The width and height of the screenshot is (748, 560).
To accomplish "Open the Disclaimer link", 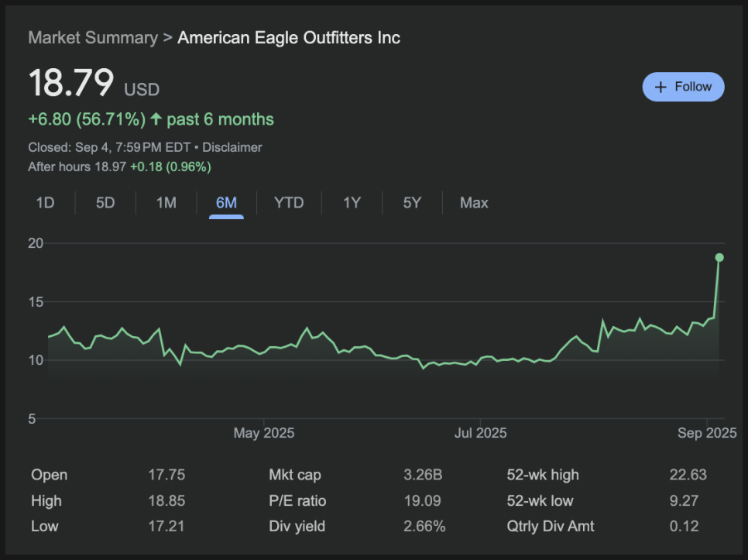I will click(x=232, y=147).
